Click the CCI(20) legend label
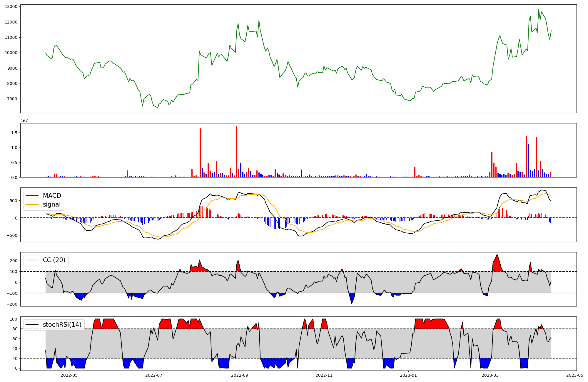 (54, 260)
